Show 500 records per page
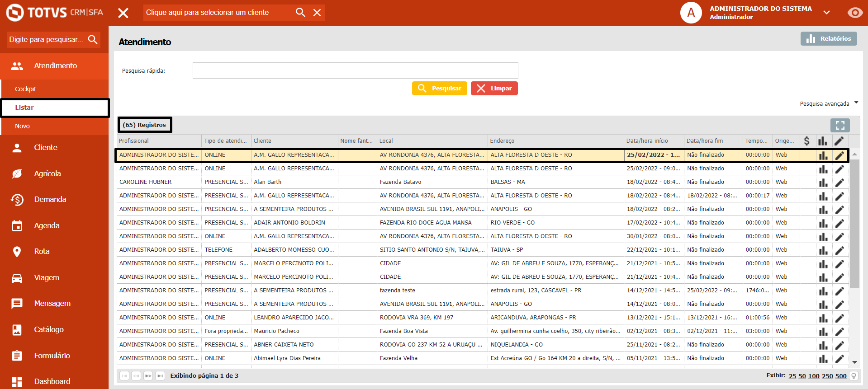Image resolution: width=868 pixels, height=389 pixels. [x=841, y=376]
